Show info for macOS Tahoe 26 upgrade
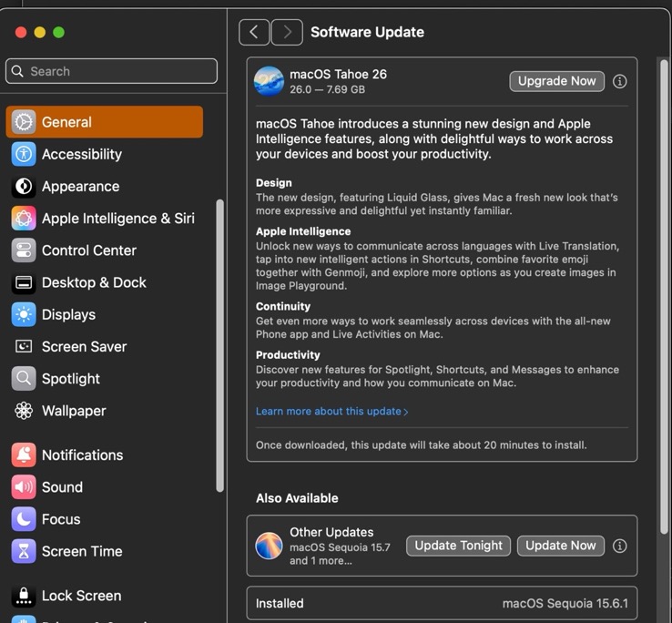 coord(619,81)
